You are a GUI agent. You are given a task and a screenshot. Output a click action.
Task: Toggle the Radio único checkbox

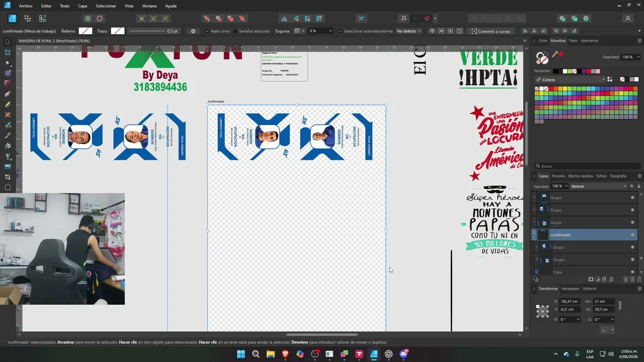click(207, 31)
